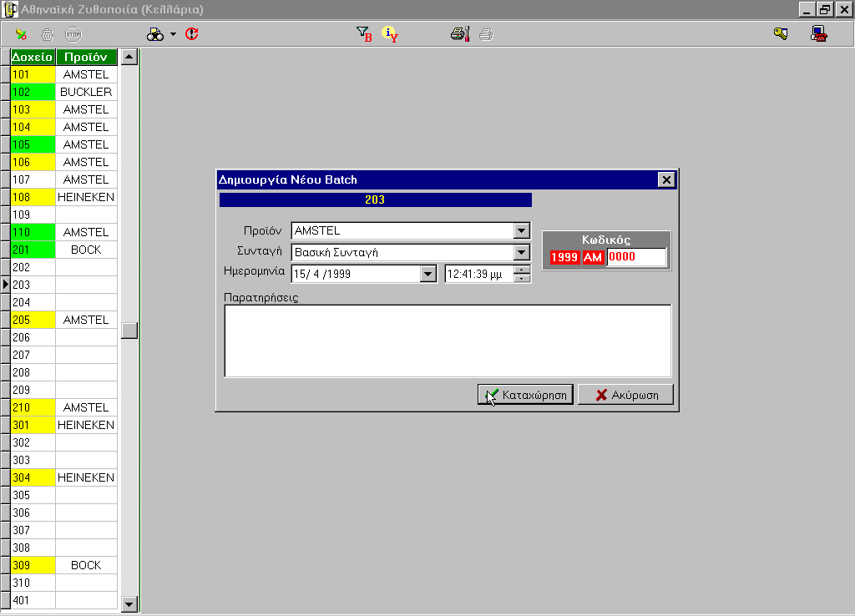The width and height of the screenshot is (855, 616).
Task: Click the first toolbar icon for new batch
Action: 21,34
